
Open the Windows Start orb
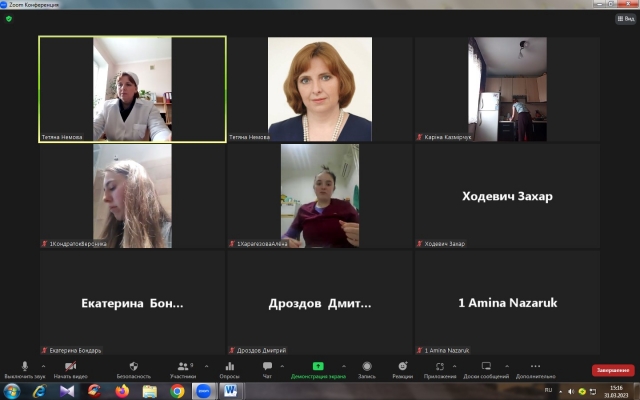coord(11,391)
